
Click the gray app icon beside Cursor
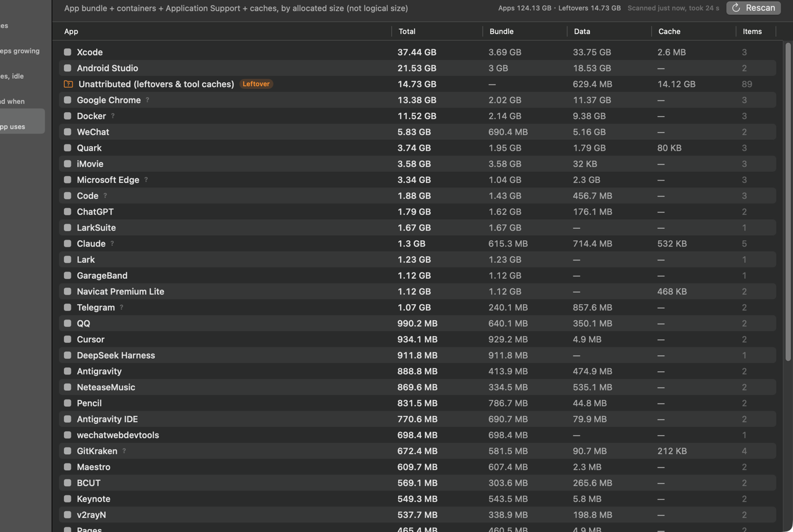pyautogui.click(x=67, y=339)
